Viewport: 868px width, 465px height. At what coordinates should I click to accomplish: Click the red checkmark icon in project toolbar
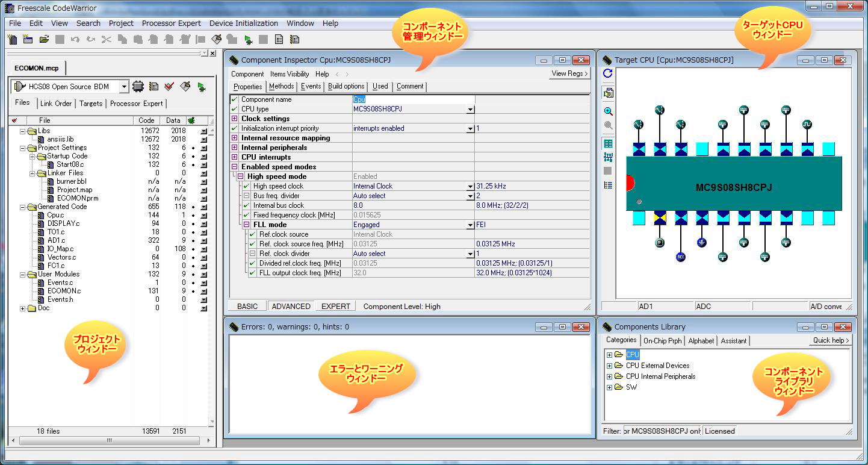(x=169, y=87)
